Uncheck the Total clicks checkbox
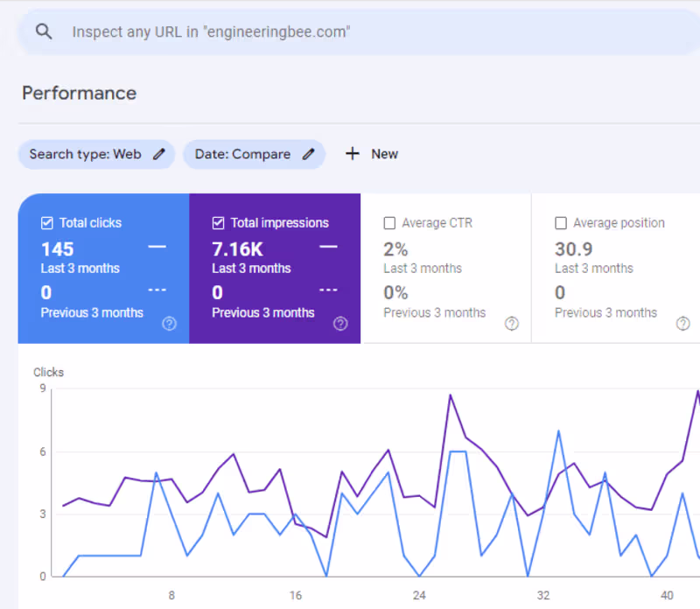The width and height of the screenshot is (700, 609). [x=46, y=222]
